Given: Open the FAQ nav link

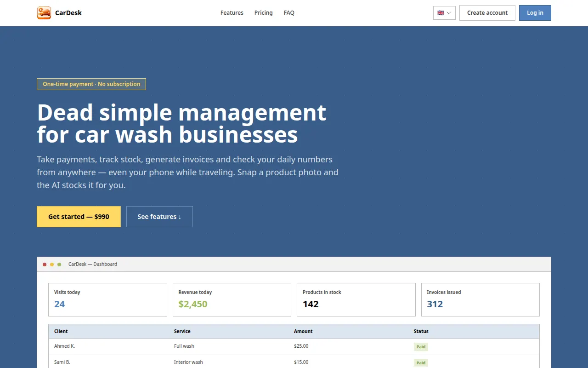Looking at the screenshot, I should tap(289, 13).
